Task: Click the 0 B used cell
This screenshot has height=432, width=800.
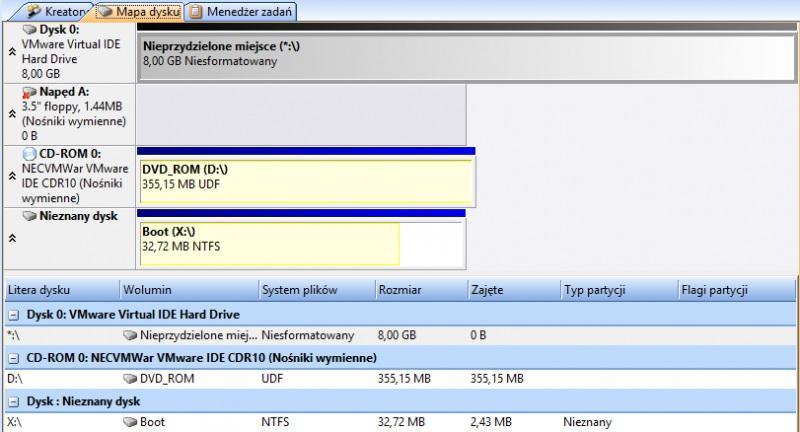Action: pyautogui.click(x=478, y=336)
